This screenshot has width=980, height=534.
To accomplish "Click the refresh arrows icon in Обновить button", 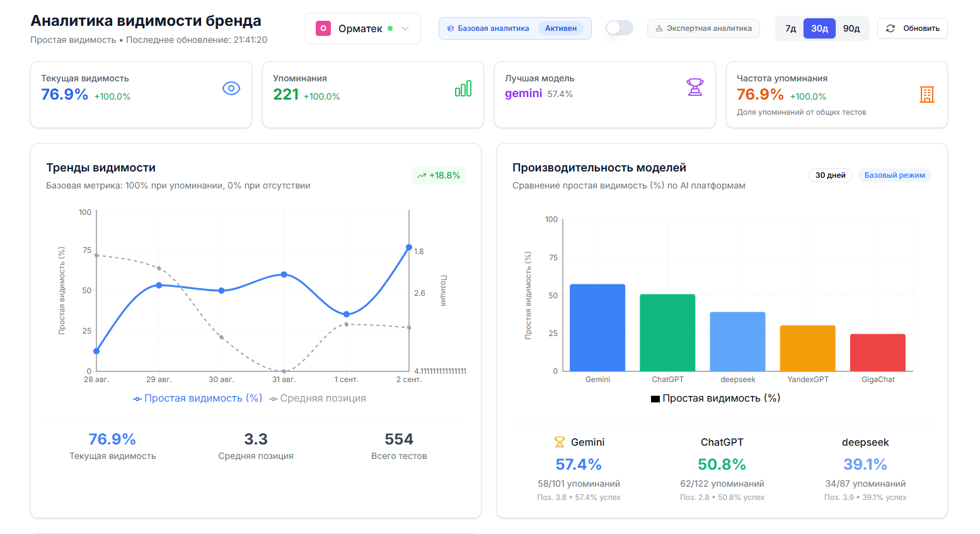I will coord(891,28).
